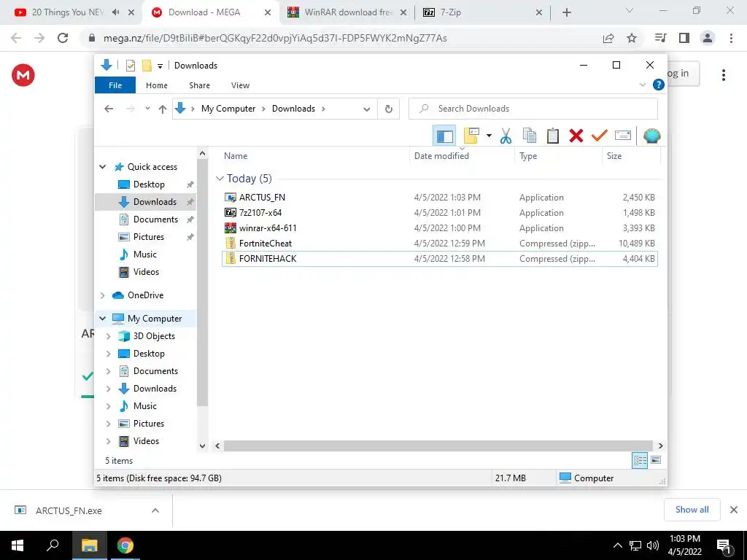Open the Home ribbon tab
747x560 pixels.
point(156,85)
